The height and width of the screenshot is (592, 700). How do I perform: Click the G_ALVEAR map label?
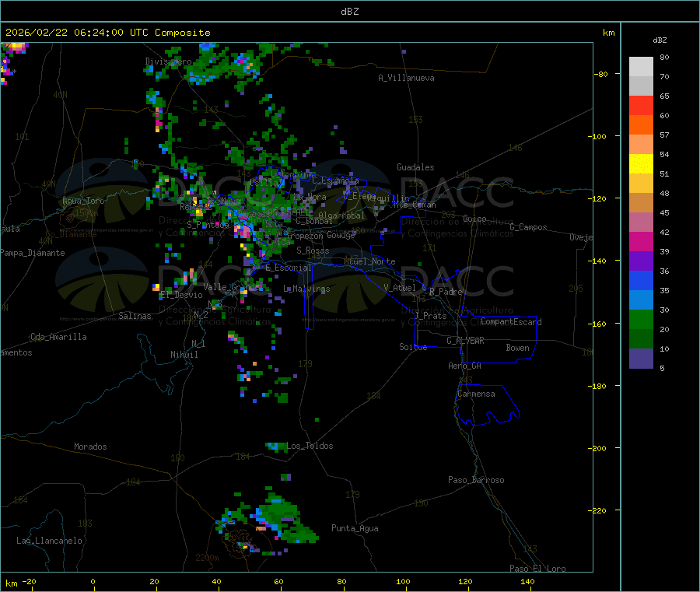(466, 341)
